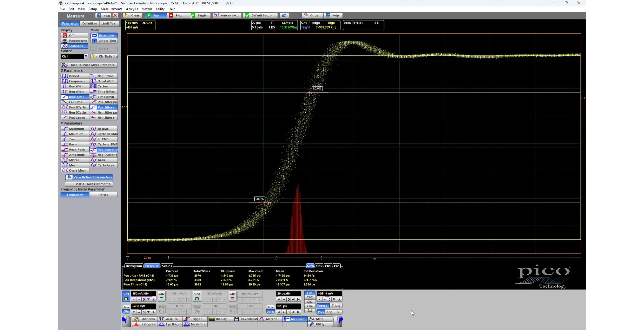Switch to the Scales results tab
Image resolution: width=644 pixels, height=330 pixels.
tap(167, 266)
